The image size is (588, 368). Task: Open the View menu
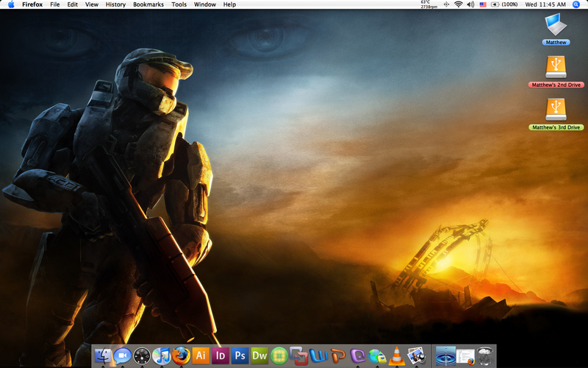[x=91, y=4]
